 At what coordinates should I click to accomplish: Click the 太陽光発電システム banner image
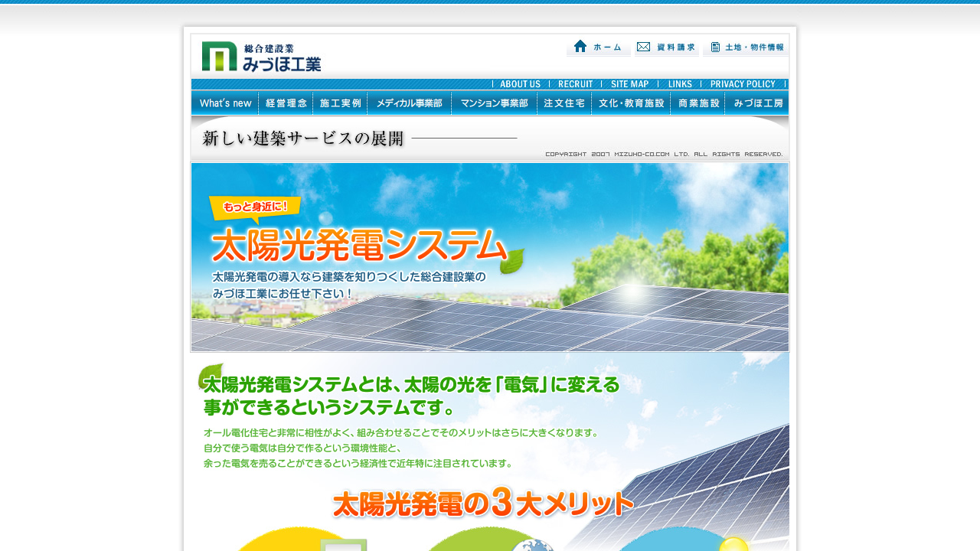click(490, 257)
